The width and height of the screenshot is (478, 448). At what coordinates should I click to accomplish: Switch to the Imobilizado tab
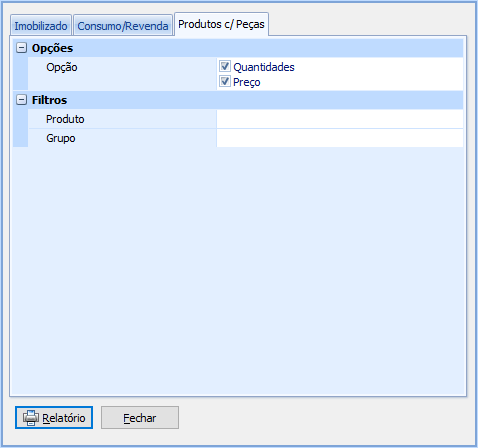(x=41, y=25)
